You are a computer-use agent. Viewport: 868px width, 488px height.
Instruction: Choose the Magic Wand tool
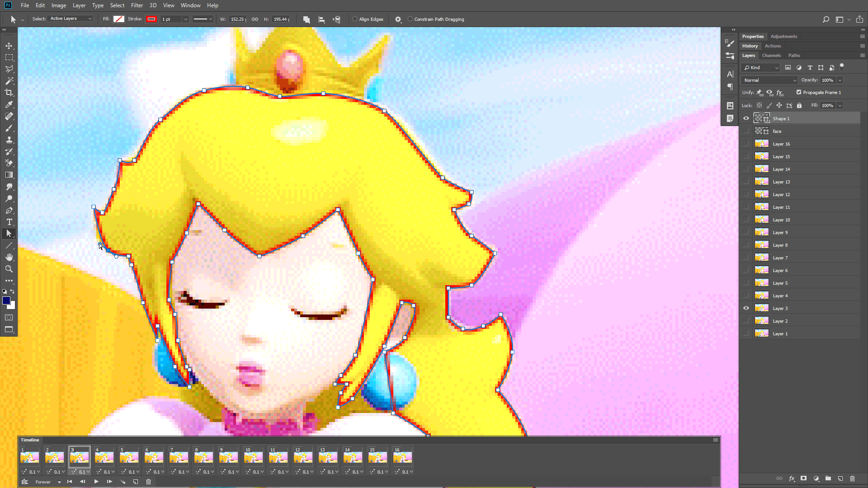9,81
